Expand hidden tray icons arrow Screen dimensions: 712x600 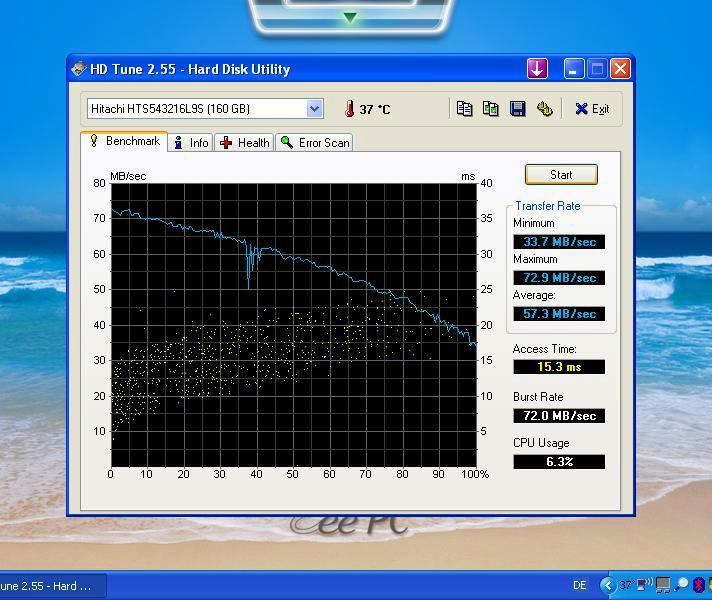(x=608, y=585)
